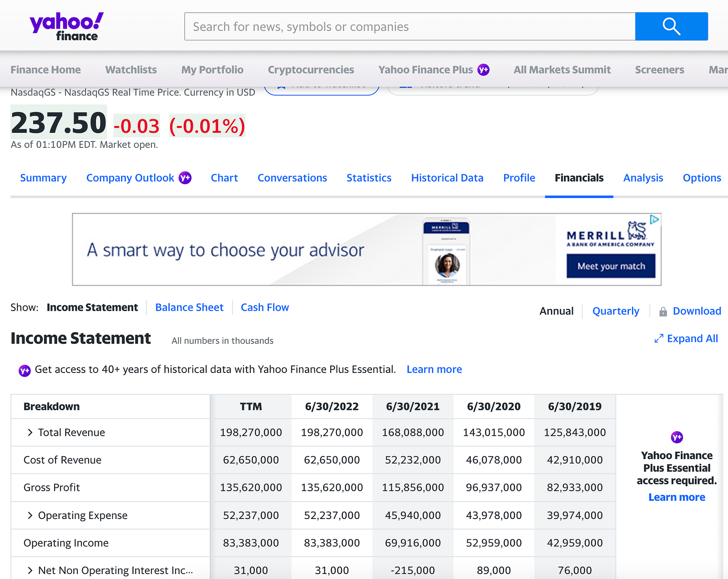Click the Y+ icon above Plus Essential notice
Screen dimensions: 728x579
click(x=677, y=437)
